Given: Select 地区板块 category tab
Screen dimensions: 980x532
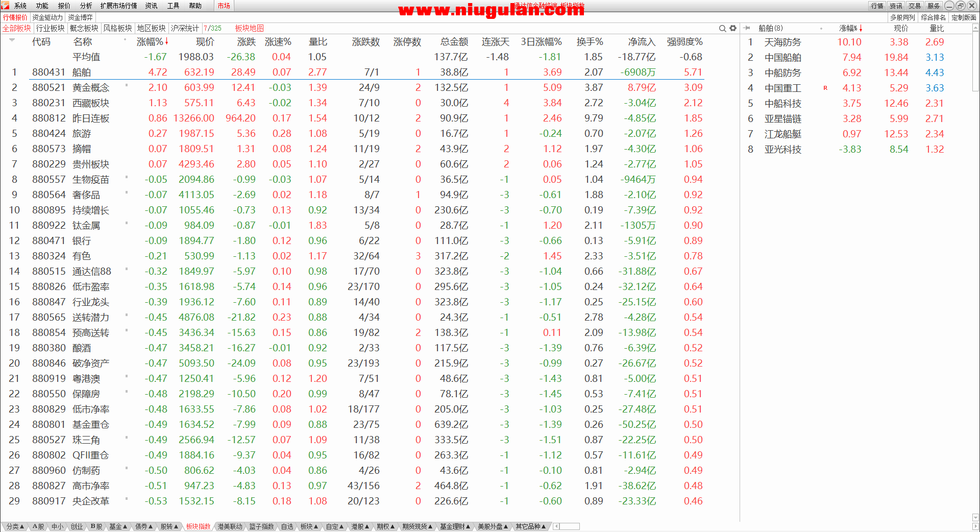Looking at the screenshot, I should click(152, 28).
